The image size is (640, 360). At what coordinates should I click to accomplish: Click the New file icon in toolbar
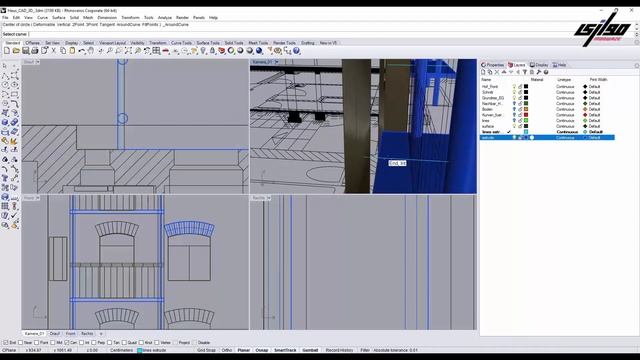(x=7, y=51)
